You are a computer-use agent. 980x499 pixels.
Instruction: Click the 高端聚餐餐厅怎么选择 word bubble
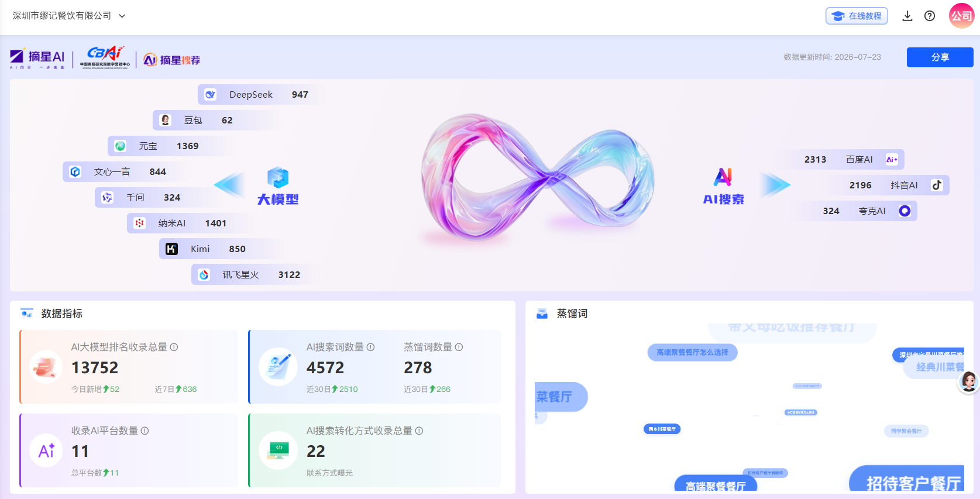click(692, 352)
